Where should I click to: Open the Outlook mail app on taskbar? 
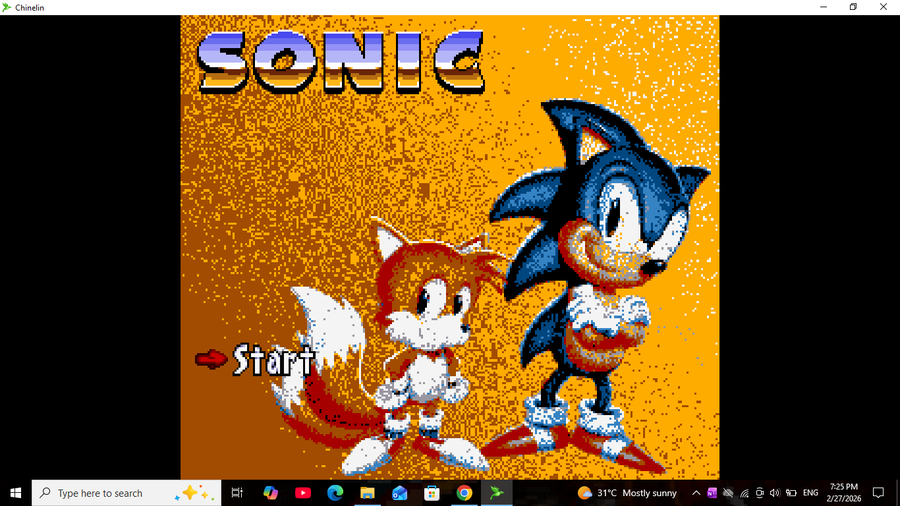399,493
